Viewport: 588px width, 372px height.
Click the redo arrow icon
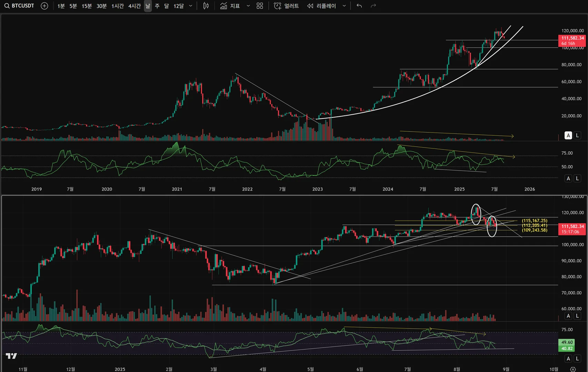(373, 6)
